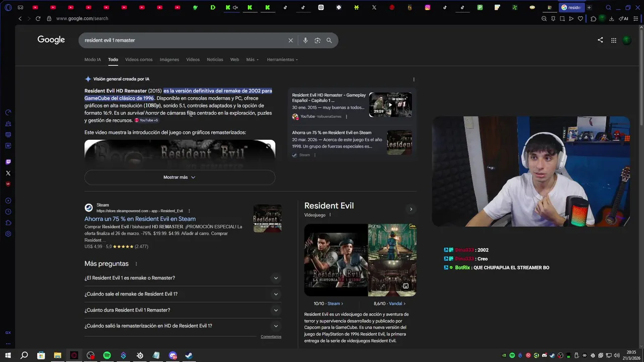Select the Videos search tab
Image resolution: width=644 pixels, height=362 pixels.
pos(193,59)
